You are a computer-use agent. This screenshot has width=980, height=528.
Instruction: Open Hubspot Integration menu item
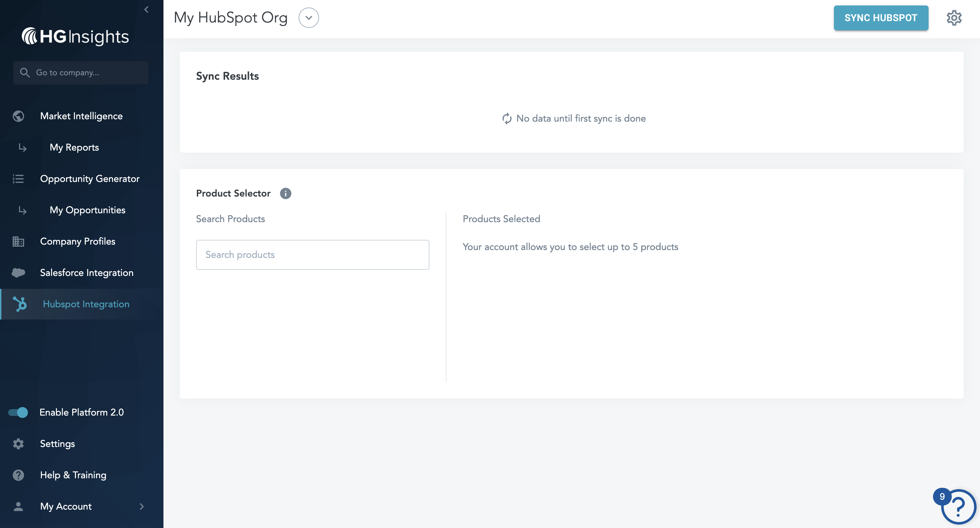tap(86, 304)
